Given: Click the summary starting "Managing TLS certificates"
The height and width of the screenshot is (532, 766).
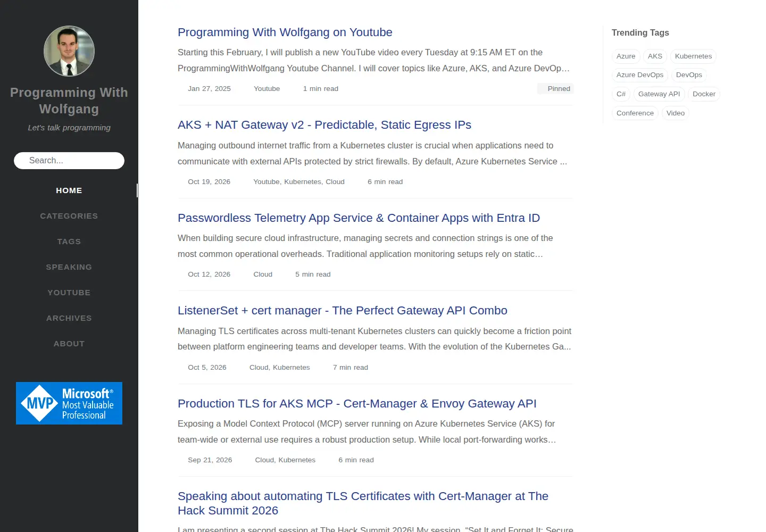Looking at the screenshot, I should (375, 339).
